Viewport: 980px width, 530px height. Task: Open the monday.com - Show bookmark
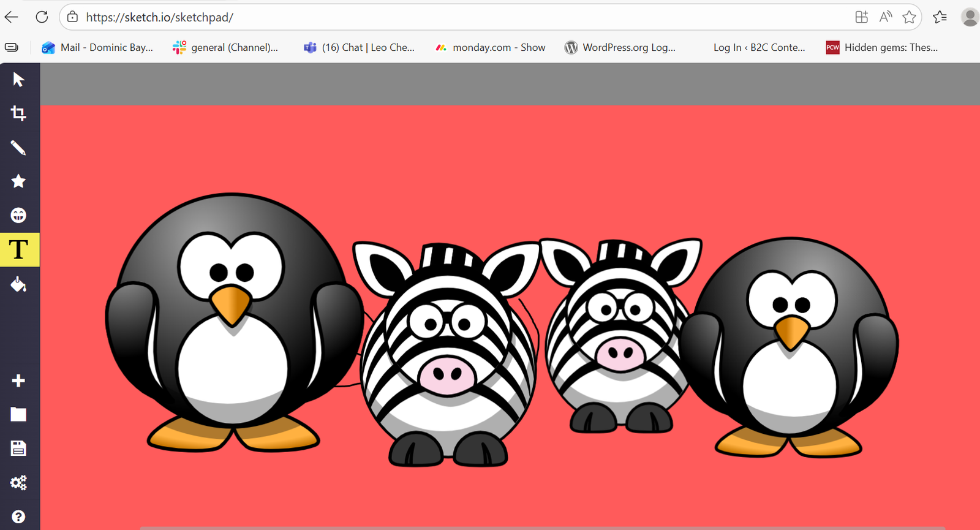[490, 48]
